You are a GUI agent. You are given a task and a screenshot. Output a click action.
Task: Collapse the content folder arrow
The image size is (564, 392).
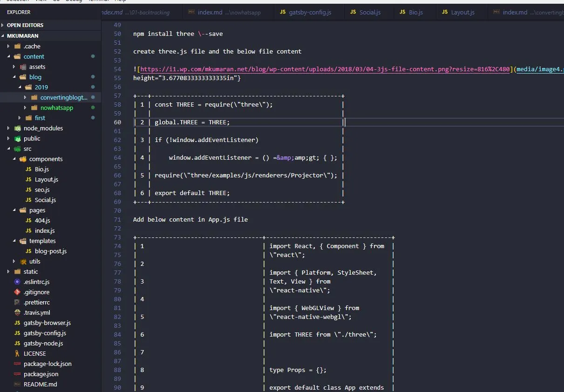[x=8, y=56]
